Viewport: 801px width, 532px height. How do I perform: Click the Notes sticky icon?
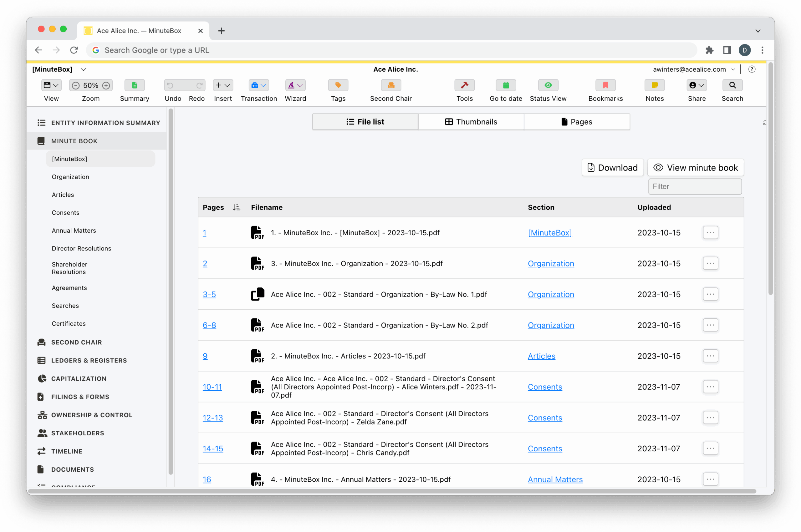654,85
